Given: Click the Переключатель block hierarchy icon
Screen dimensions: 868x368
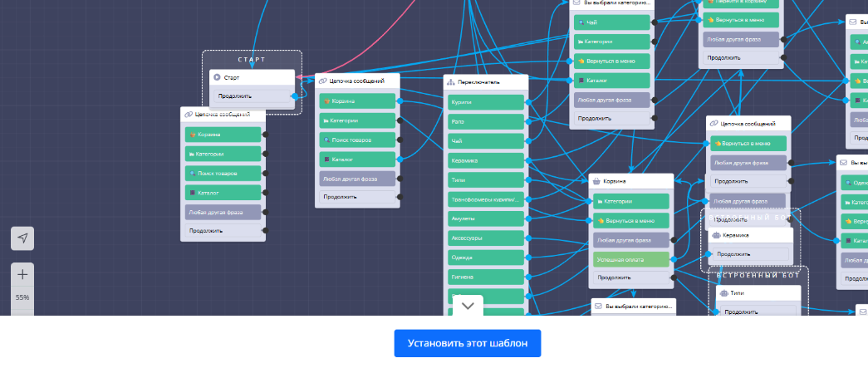Looking at the screenshot, I should click(x=449, y=82).
